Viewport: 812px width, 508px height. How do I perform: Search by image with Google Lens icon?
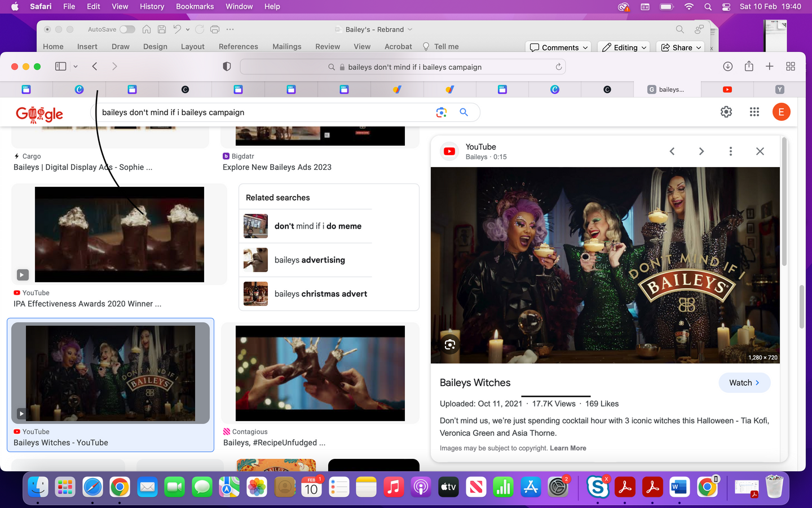click(442, 112)
